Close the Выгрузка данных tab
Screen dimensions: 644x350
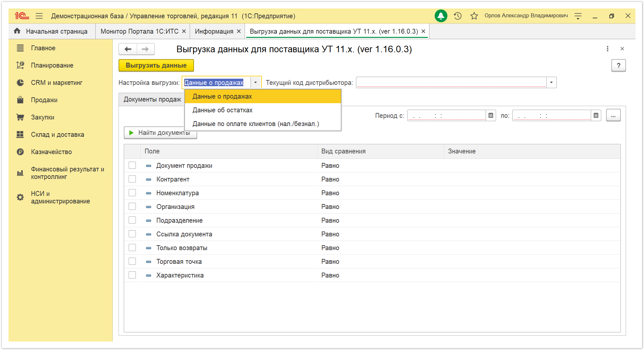(423, 31)
